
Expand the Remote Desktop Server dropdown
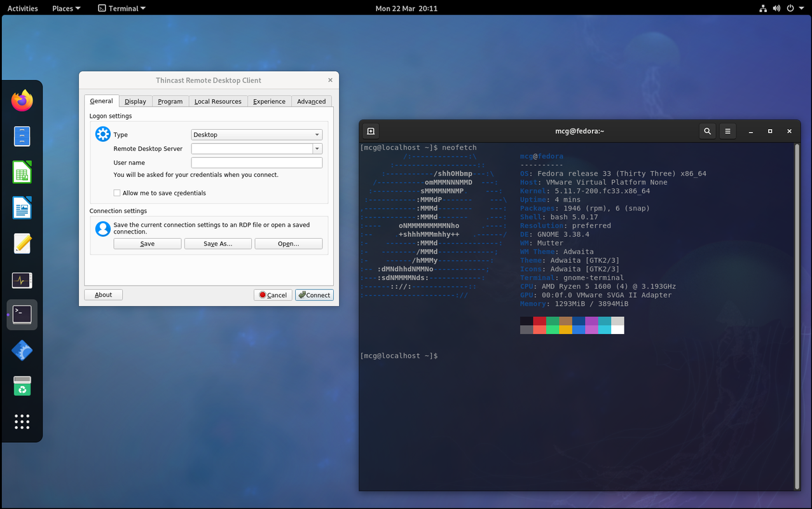(317, 149)
